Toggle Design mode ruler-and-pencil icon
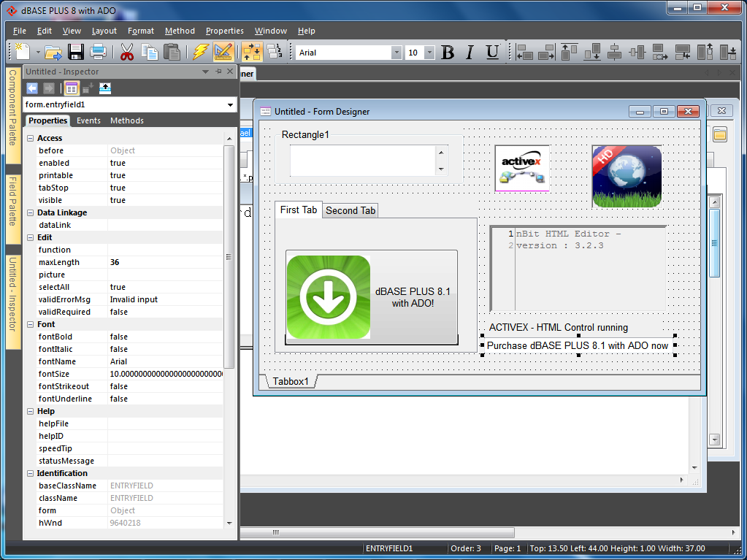 223,52
